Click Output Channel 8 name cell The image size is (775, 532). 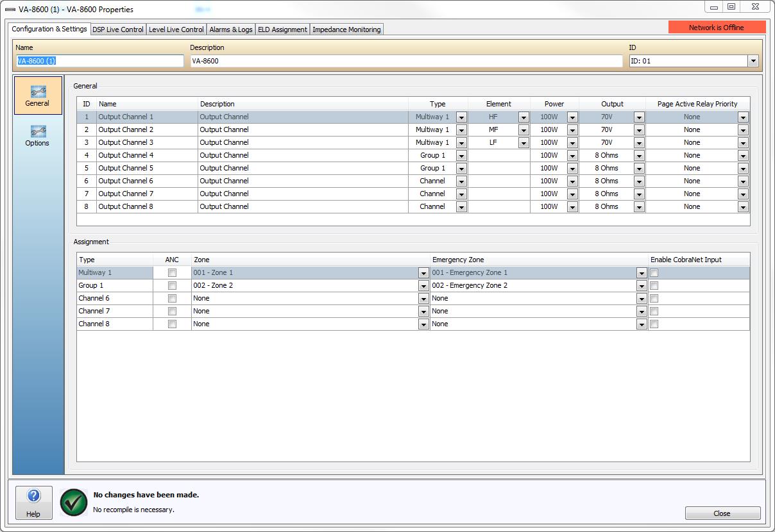coord(147,207)
